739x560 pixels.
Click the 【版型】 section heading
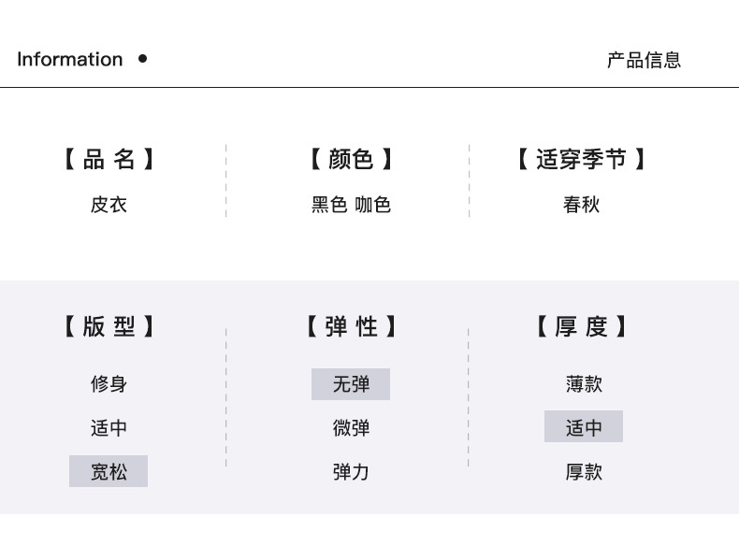(x=109, y=326)
